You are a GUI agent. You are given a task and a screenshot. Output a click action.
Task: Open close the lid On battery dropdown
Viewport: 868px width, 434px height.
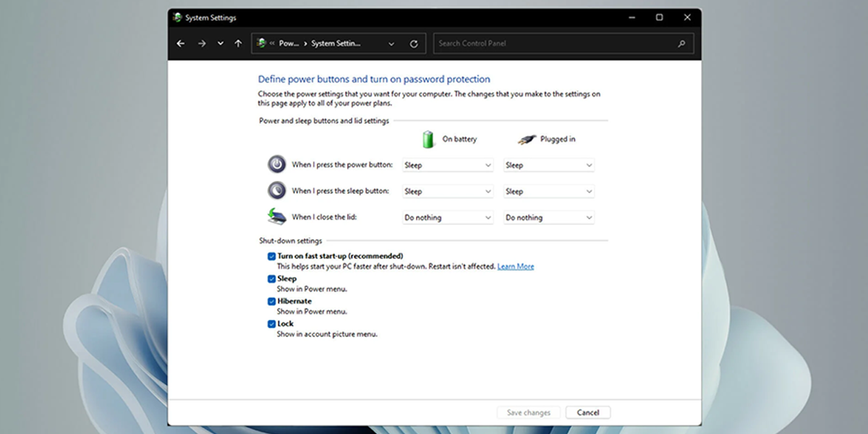pos(448,218)
